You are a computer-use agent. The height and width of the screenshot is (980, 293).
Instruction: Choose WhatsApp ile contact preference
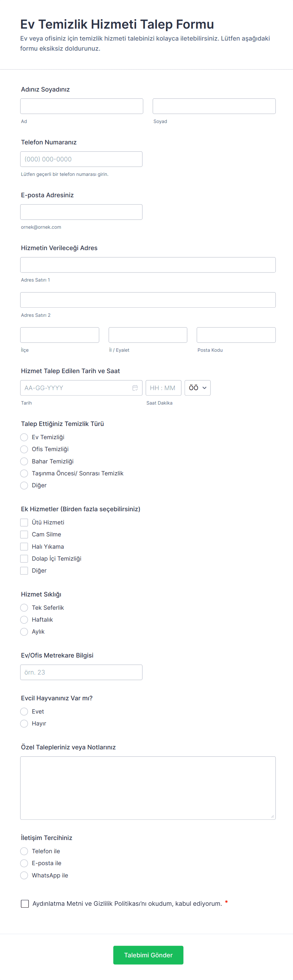(24, 875)
